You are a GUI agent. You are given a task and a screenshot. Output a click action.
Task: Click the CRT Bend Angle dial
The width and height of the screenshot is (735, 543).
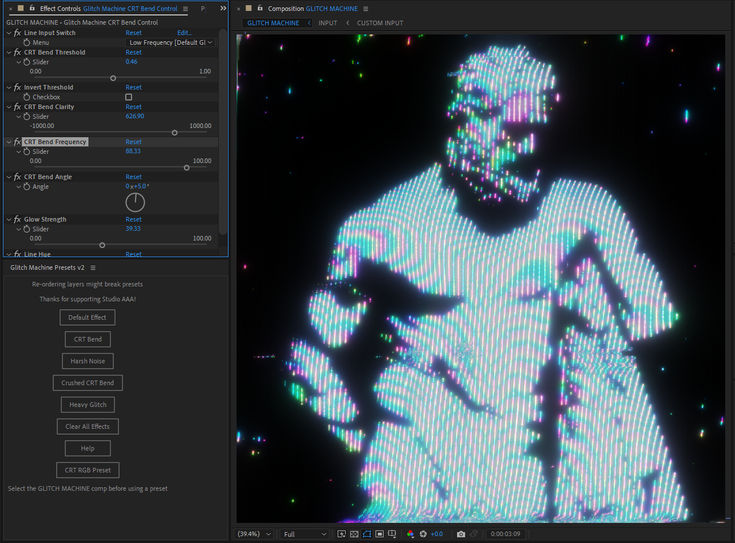(x=135, y=202)
